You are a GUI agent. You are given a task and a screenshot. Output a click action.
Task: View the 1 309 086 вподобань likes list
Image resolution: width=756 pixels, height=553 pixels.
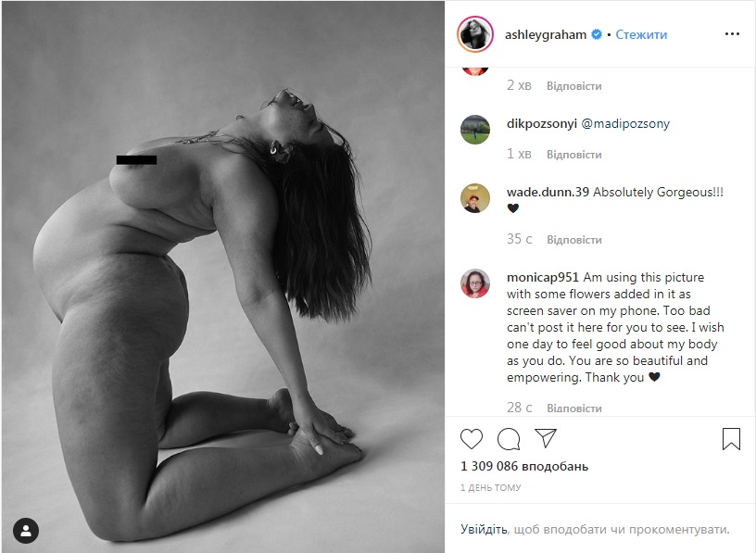(x=524, y=467)
